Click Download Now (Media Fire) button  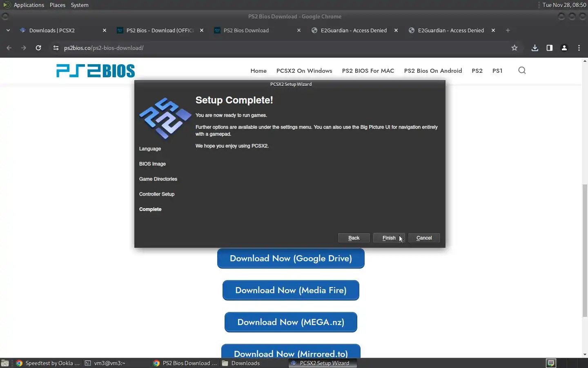point(291,290)
